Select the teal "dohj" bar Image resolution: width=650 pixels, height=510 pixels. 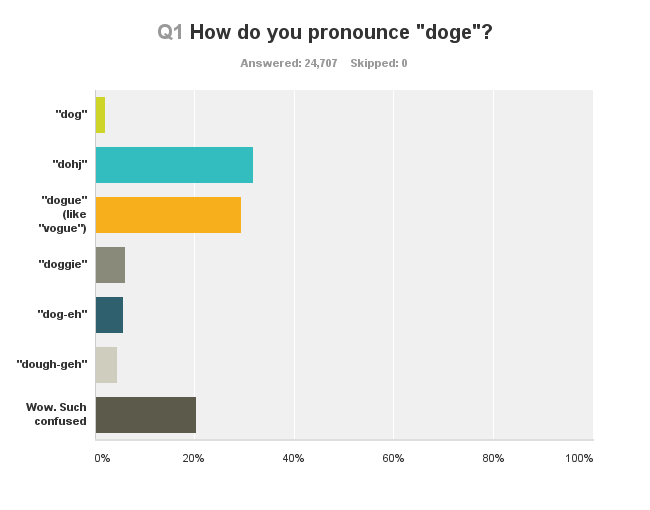[175, 165]
